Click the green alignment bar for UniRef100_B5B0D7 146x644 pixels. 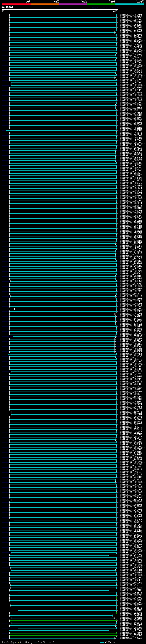coord(63,635)
